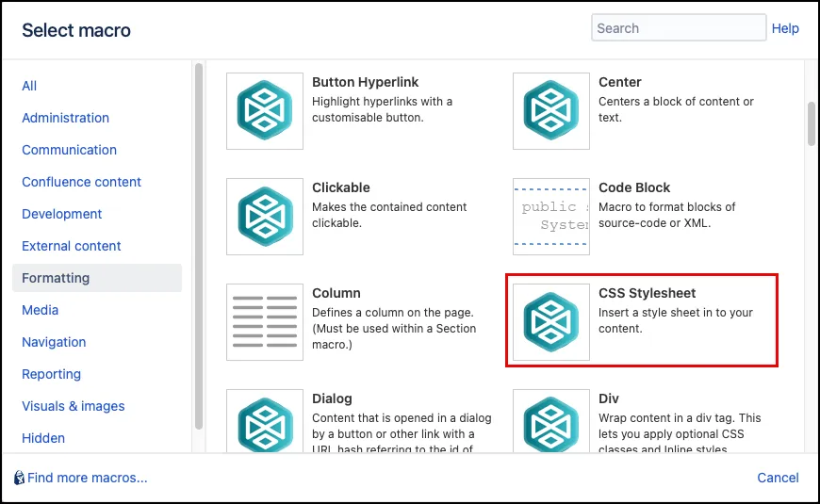Click the category list scrollbar
Image resolution: width=820 pixels, height=504 pixels.
pos(199,246)
